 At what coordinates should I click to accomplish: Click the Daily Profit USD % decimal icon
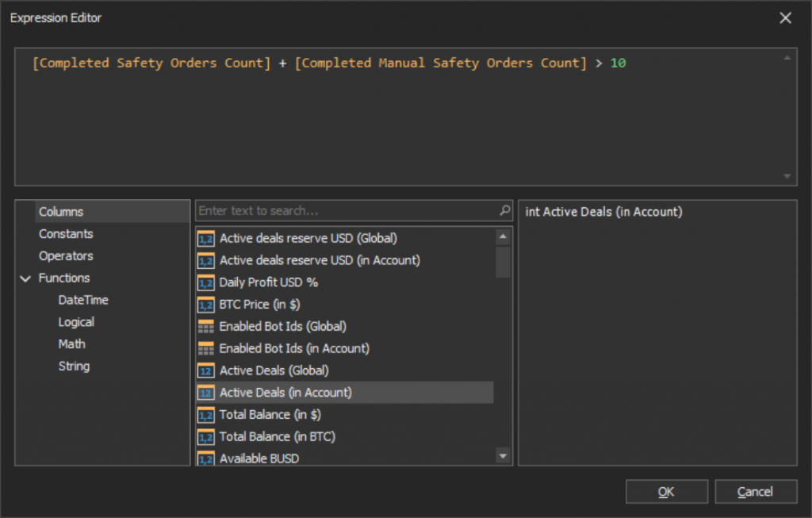point(205,283)
